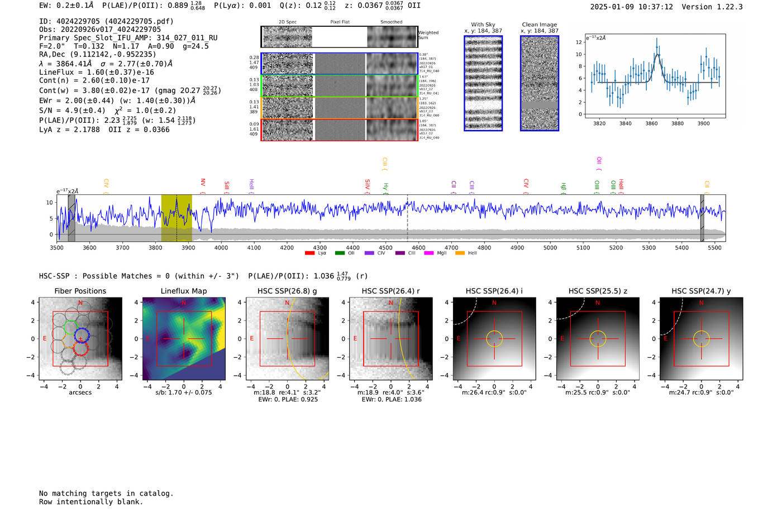Click the magenta MgII legend swatch
Screen dimensions: 782x532
point(429,253)
